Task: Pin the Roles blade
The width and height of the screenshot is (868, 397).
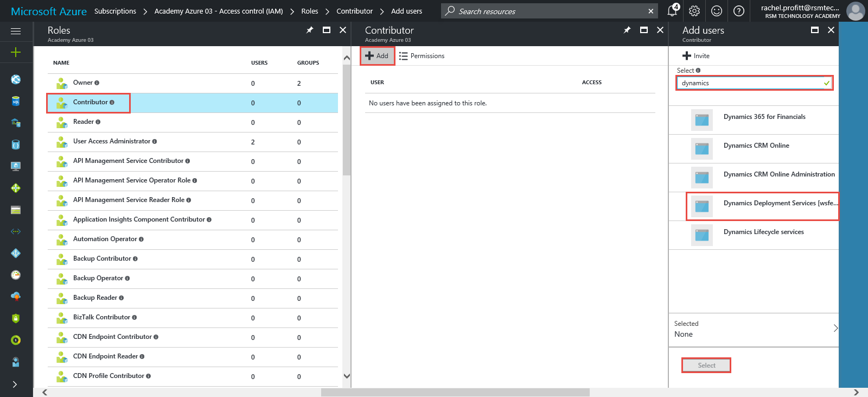Action: [310, 30]
